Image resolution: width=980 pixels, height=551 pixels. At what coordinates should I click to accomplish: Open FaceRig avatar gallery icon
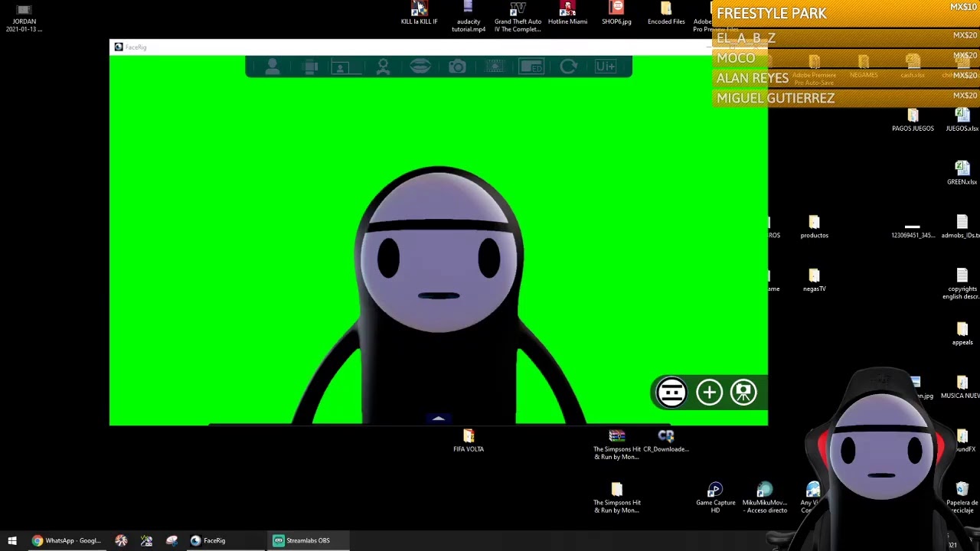tap(272, 67)
